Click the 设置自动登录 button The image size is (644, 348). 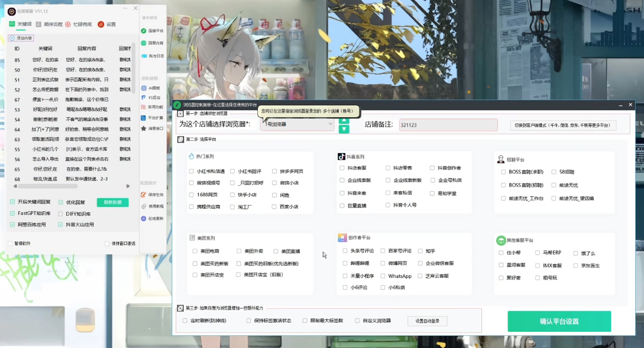(x=427, y=321)
